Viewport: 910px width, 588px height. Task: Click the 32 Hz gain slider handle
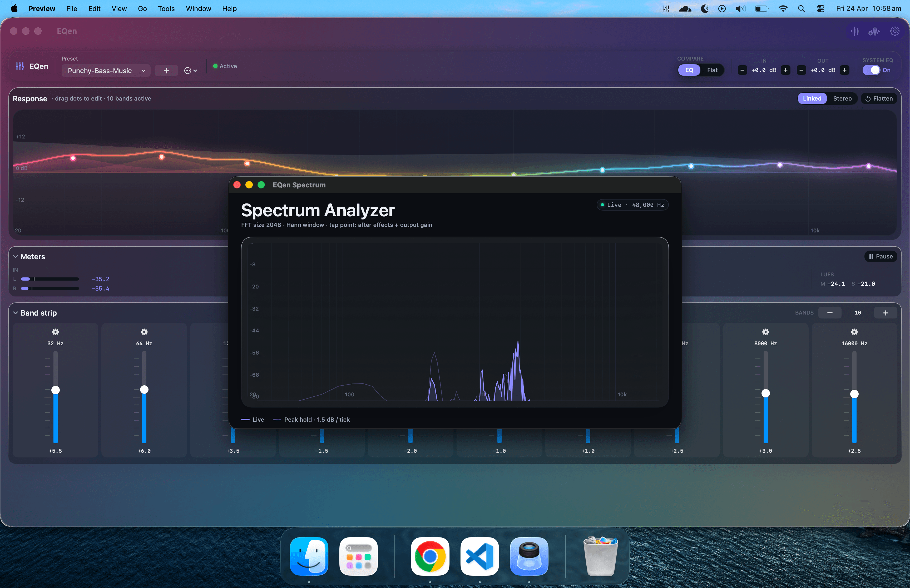pos(55,390)
